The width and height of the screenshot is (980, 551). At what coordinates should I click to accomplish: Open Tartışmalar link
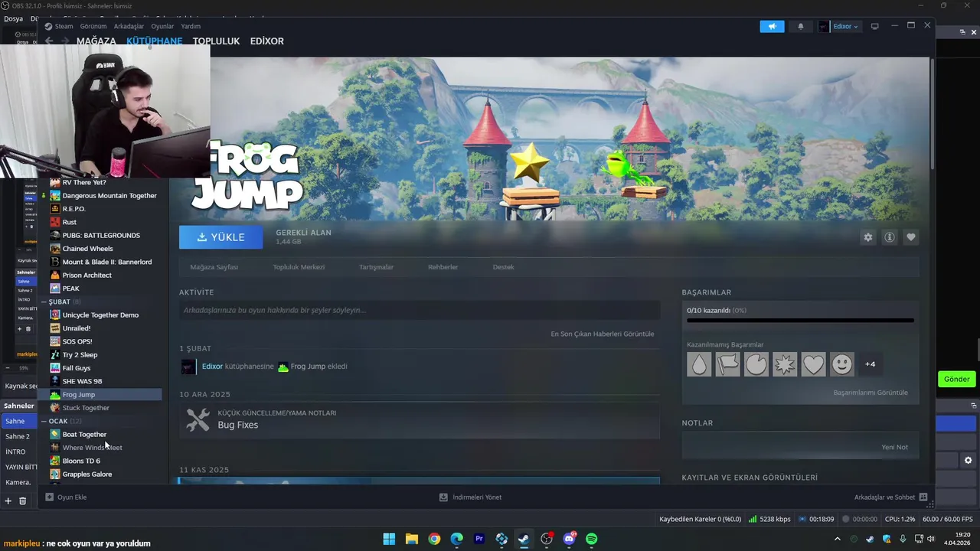tap(376, 267)
